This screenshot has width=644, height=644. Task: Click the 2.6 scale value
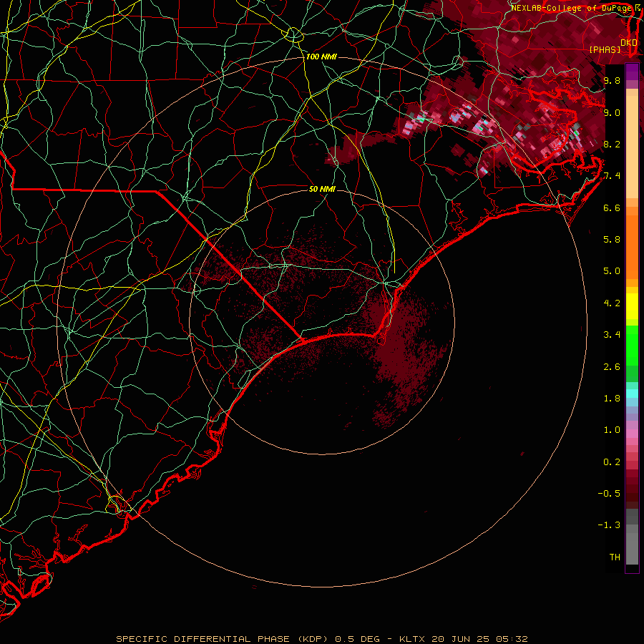[612, 367]
